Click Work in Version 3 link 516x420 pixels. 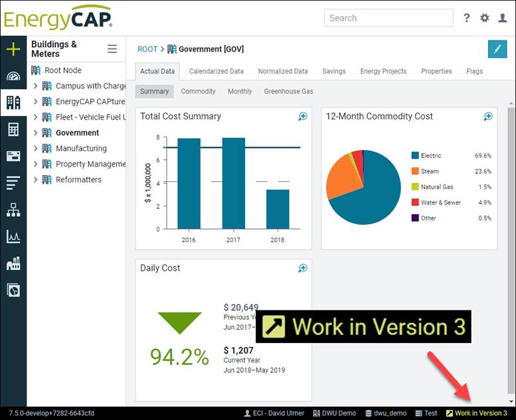(476, 413)
